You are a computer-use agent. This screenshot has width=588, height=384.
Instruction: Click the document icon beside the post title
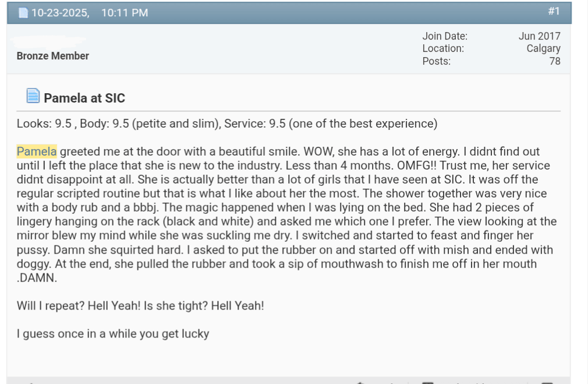click(33, 96)
